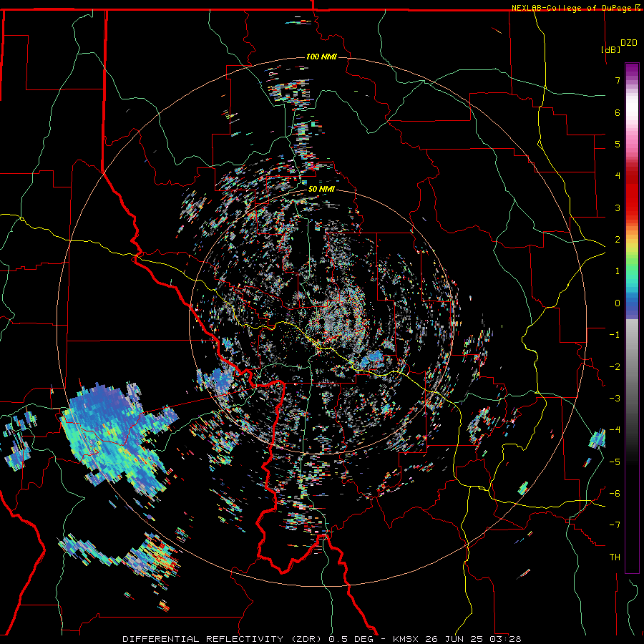
Task: Click the -3 value on color scale
Action: 615,399
